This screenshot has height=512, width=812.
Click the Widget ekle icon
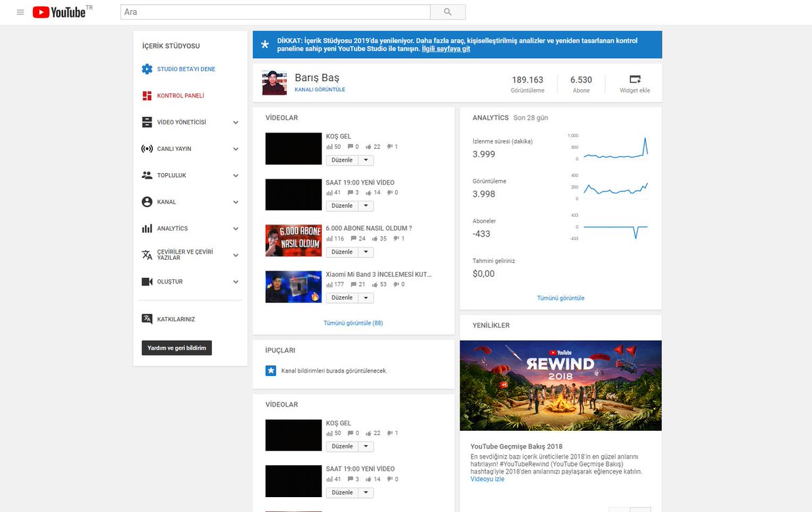point(635,79)
